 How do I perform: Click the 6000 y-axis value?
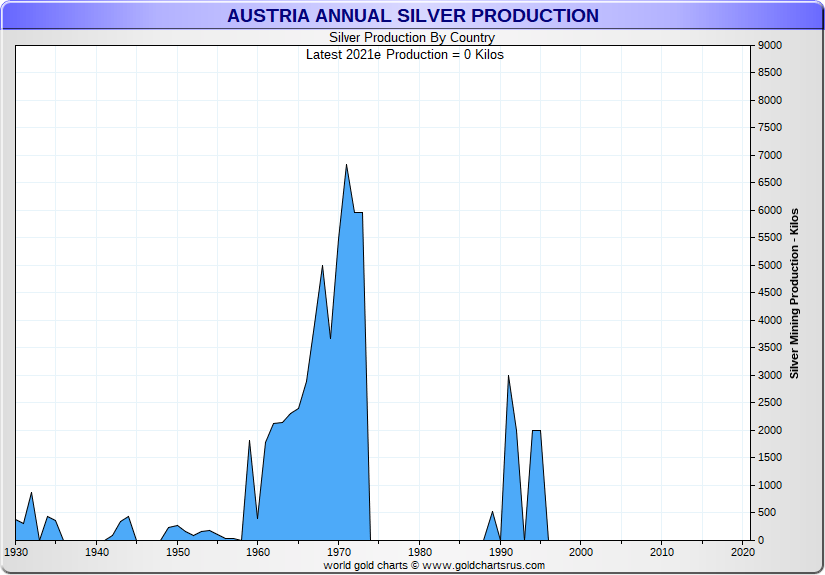(x=770, y=210)
